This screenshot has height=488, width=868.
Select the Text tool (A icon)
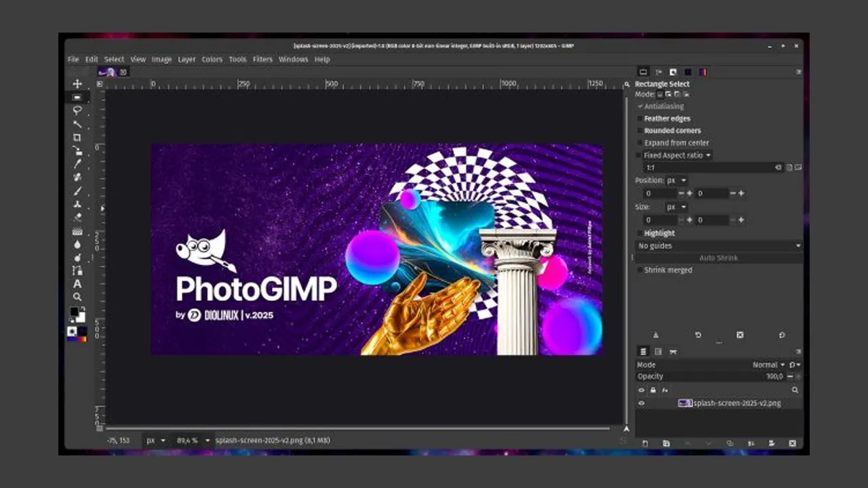coord(77,283)
